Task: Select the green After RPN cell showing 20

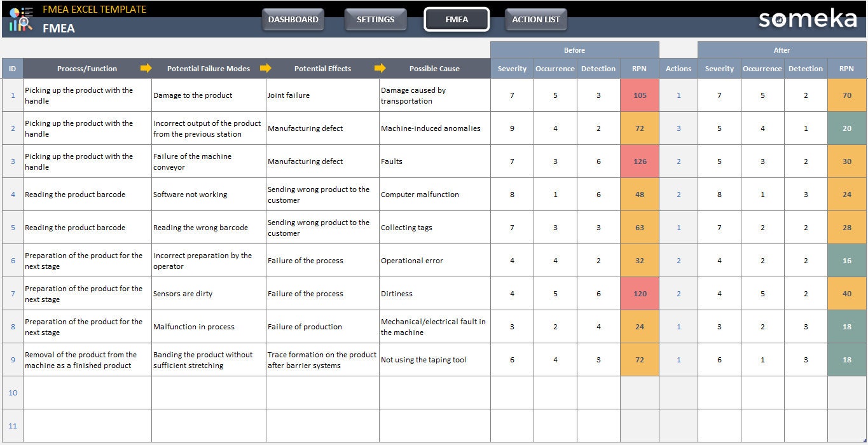Action: (847, 128)
